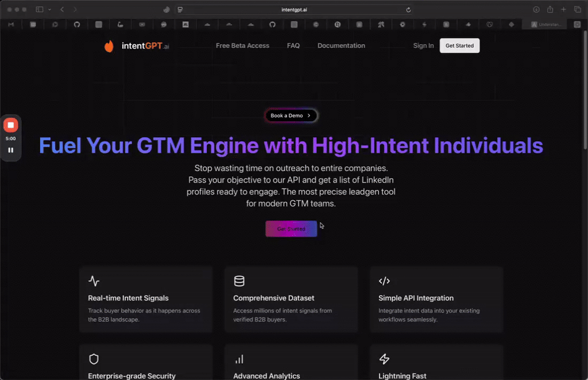
Task: Click the Comprehensive Dataset database icon
Action: (x=239, y=281)
